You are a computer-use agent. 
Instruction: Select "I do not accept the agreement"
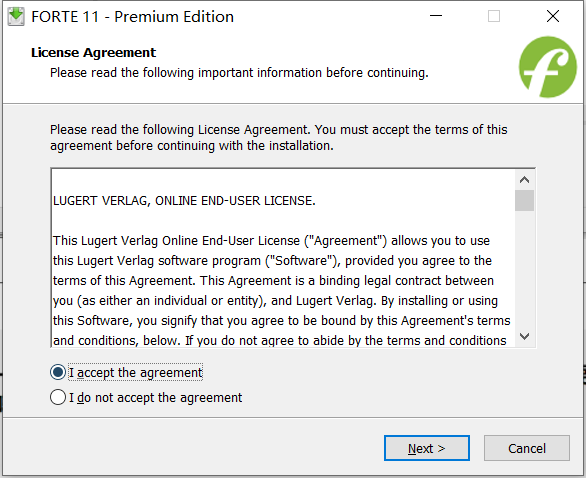[x=58, y=397]
